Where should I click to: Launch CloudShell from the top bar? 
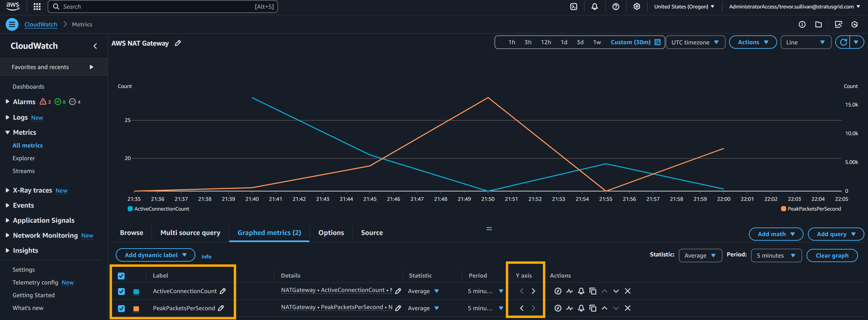point(574,6)
